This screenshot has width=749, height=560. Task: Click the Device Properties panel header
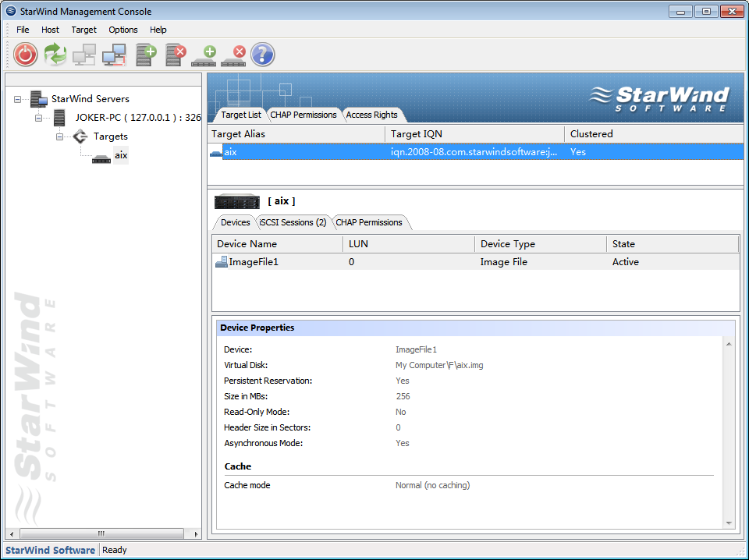[476, 328]
